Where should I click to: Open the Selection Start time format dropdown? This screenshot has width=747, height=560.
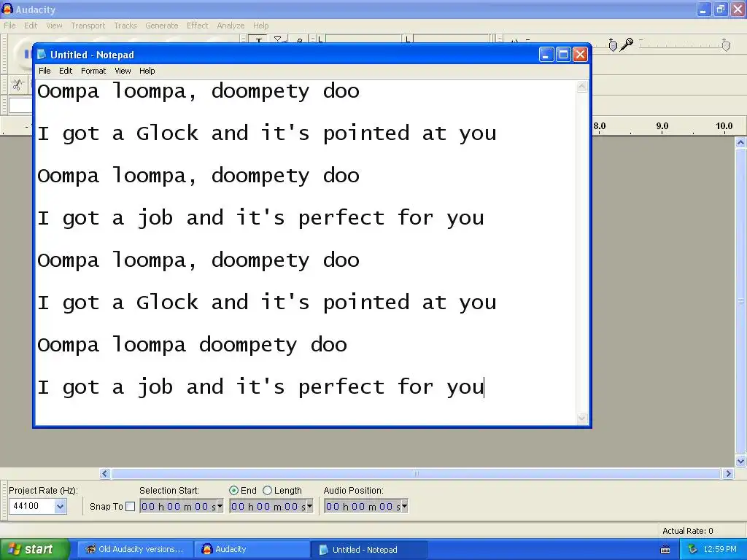point(220,506)
